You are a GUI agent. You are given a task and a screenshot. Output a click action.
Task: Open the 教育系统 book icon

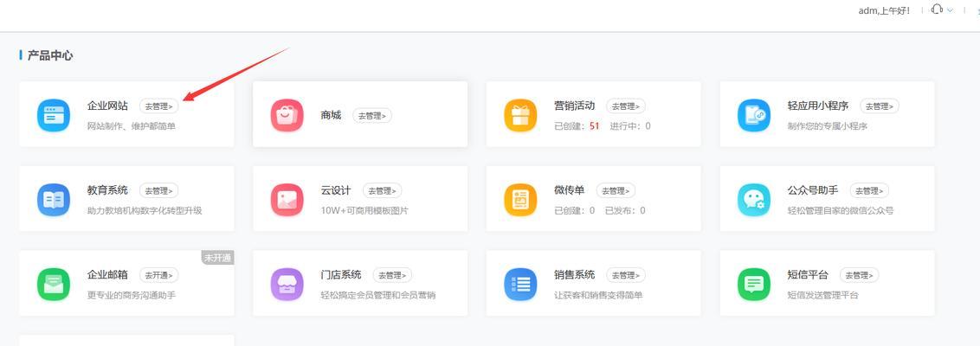pos(53,200)
